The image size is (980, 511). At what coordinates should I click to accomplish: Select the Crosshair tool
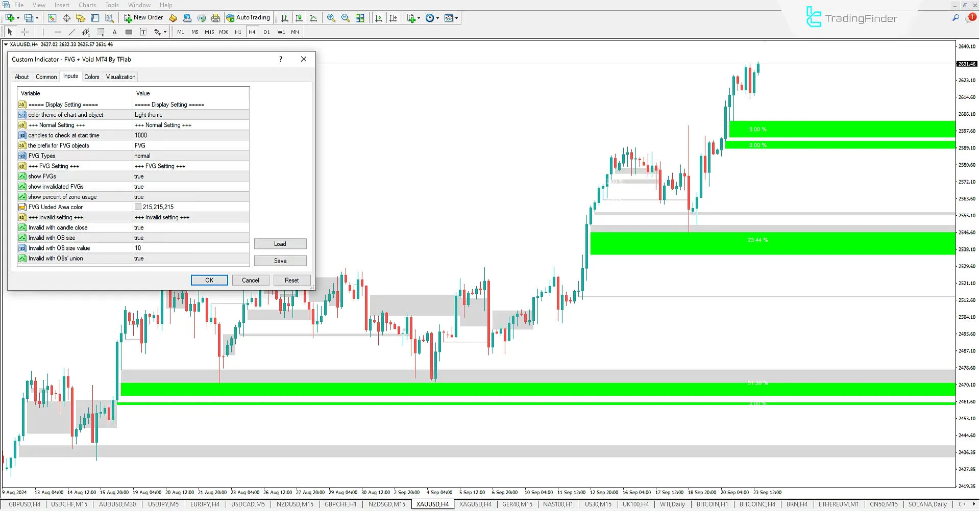(24, 32)
